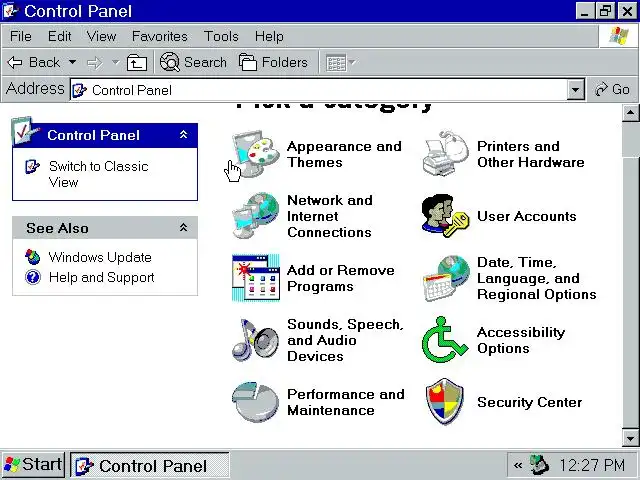Open the User Accounts icon with key
This screenshot has height=480, width=640.
445,216
